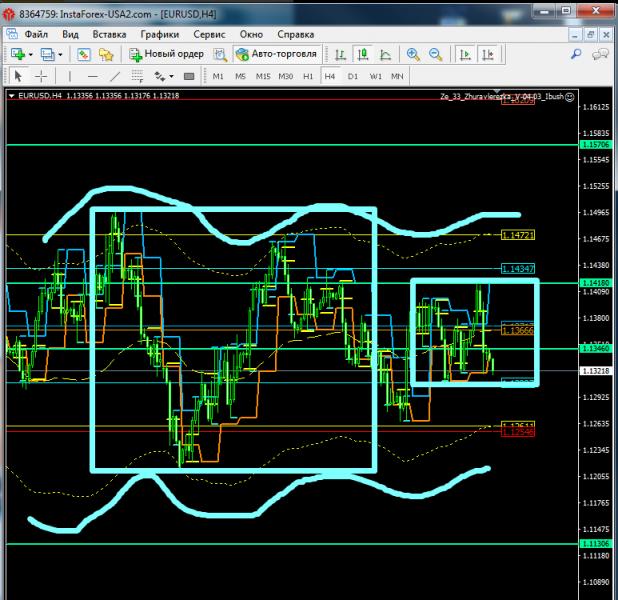This screenshot has height=600, width=618.
Task: Restore down the inner chart window
Action: (x=590, y=35)
